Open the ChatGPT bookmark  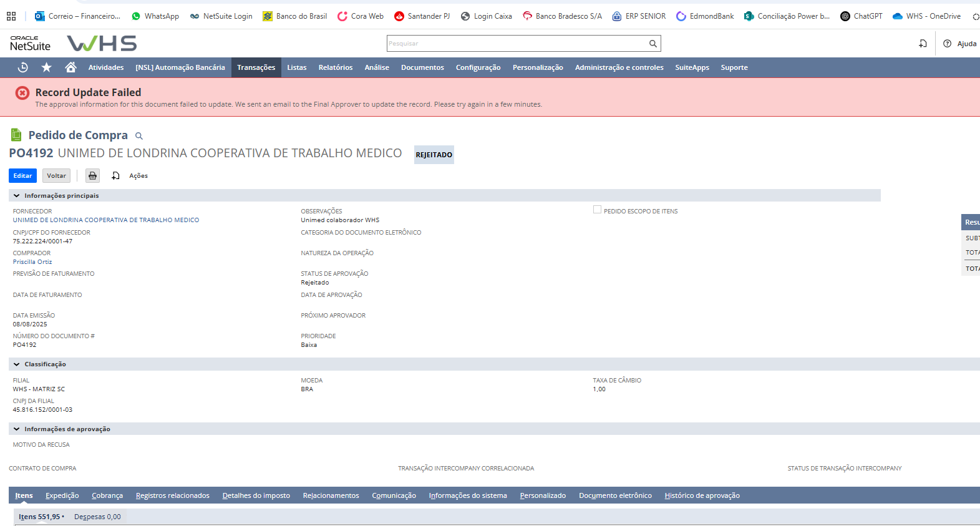coord(861,16)
